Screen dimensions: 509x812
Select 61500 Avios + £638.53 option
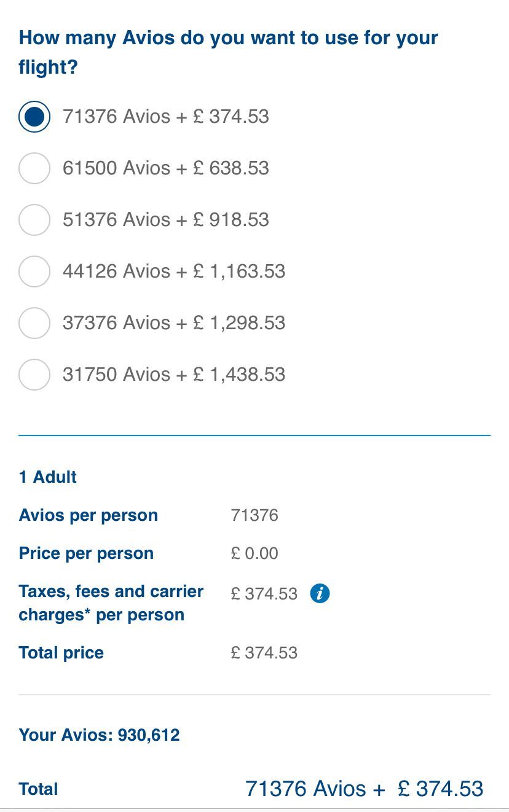coord(34,168)
